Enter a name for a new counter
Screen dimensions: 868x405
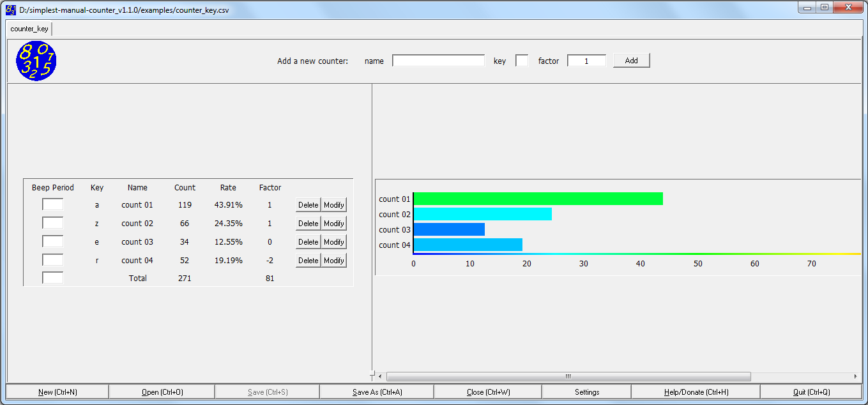[x=439, y=60]
